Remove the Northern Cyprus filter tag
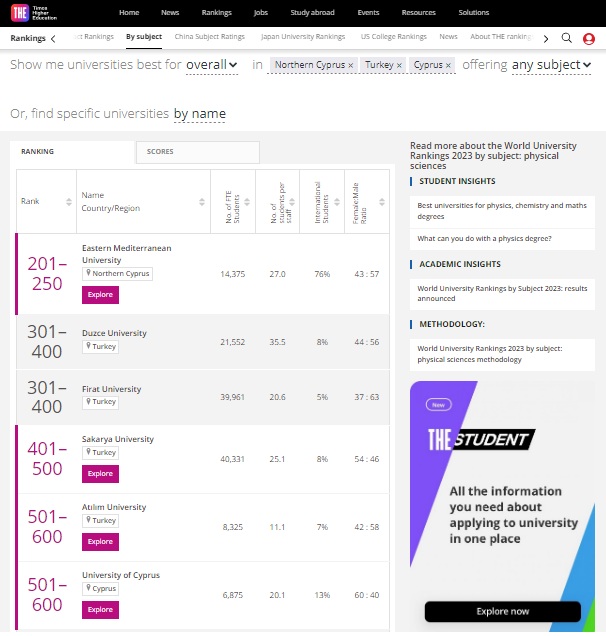 click(x=351, y=65)
